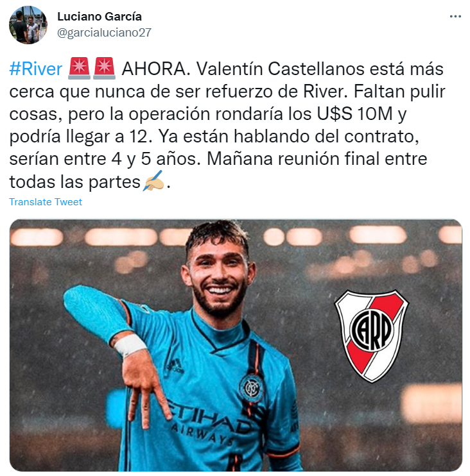
Task: Click the second red siren emoji
Action: [104, 68]
